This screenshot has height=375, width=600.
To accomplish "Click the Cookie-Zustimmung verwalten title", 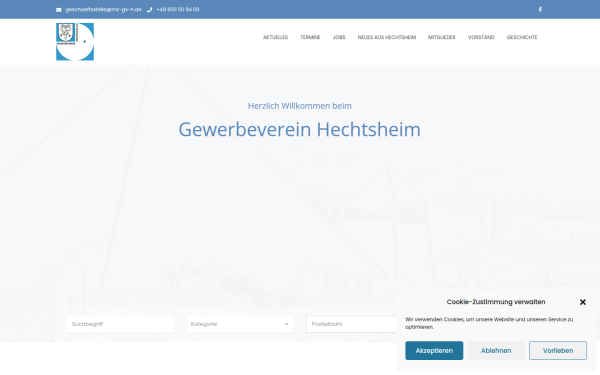I will tap(496, 302).
